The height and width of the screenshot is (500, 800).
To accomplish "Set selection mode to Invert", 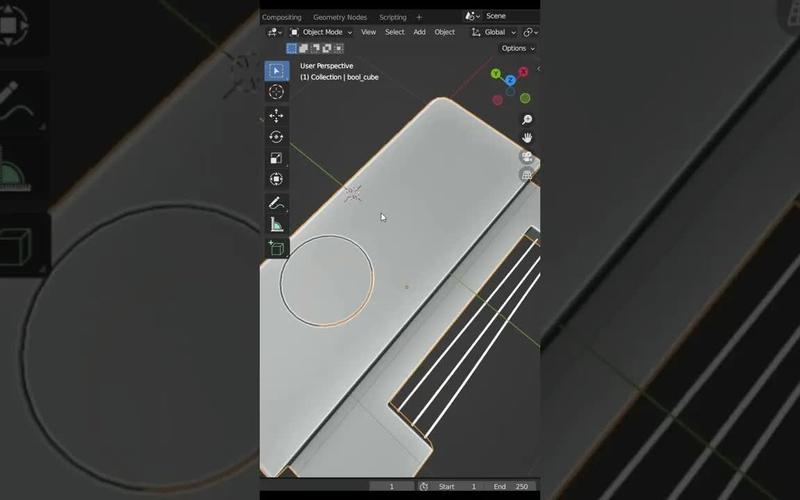I will 327,48.
